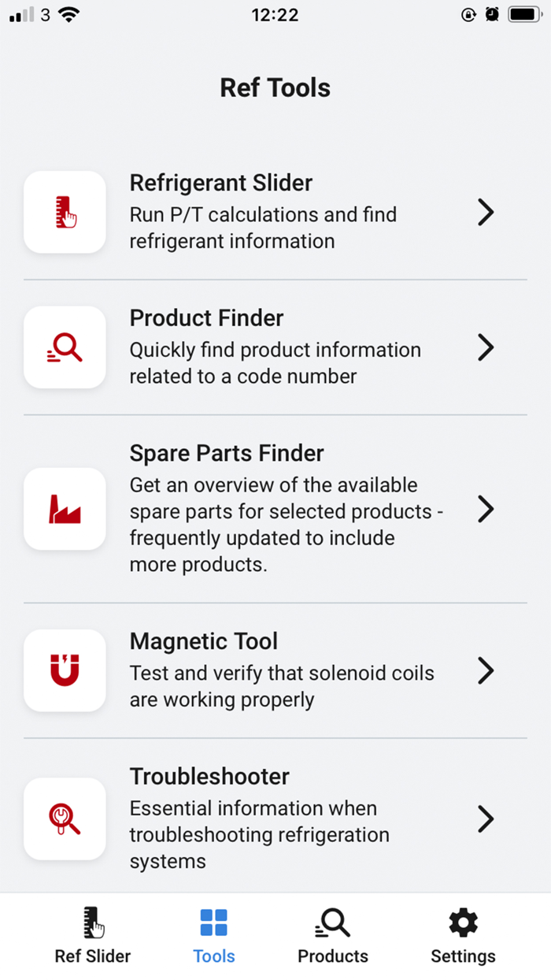
Task: Tap the Magnetic Tool chevron arrow
Action: (x=486, y=670)
